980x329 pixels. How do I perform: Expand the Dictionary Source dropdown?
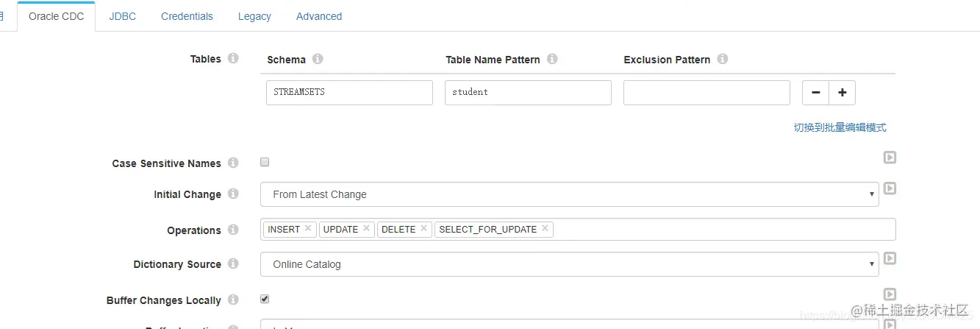pyautogui.click(x=569, y=264)
